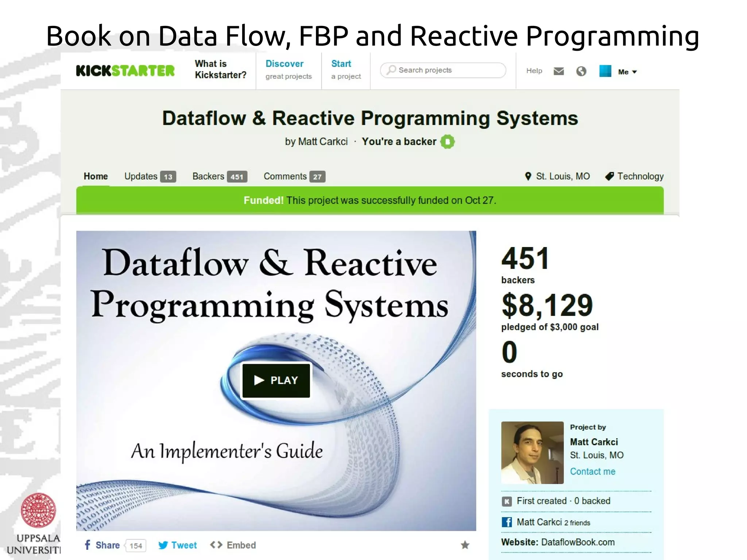The height and width of the screenshot is (560, 747).
Task: Click the Kickstarter K icon beside First created
Action: [x=507, y=501]
